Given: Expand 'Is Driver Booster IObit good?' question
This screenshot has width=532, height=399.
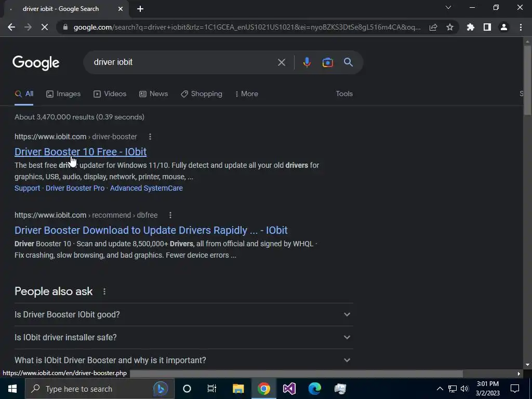Looking at the screenshot, I should 183,314.
